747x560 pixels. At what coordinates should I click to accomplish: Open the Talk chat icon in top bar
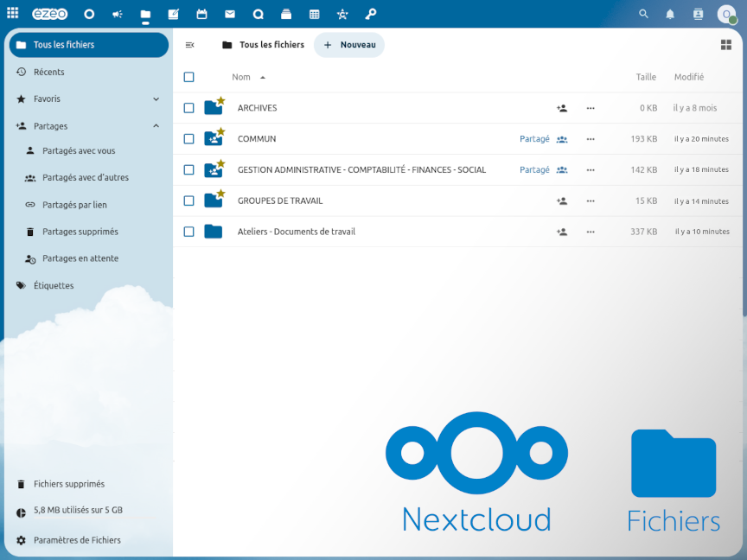(x=258, y=15)
